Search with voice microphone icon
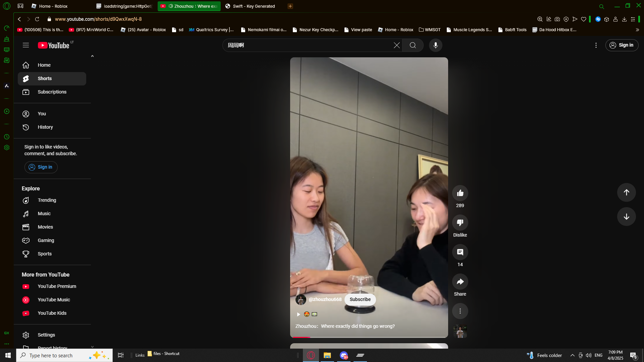Image resolution: width=644 pixels, height=362 pixels. [435, 45]
